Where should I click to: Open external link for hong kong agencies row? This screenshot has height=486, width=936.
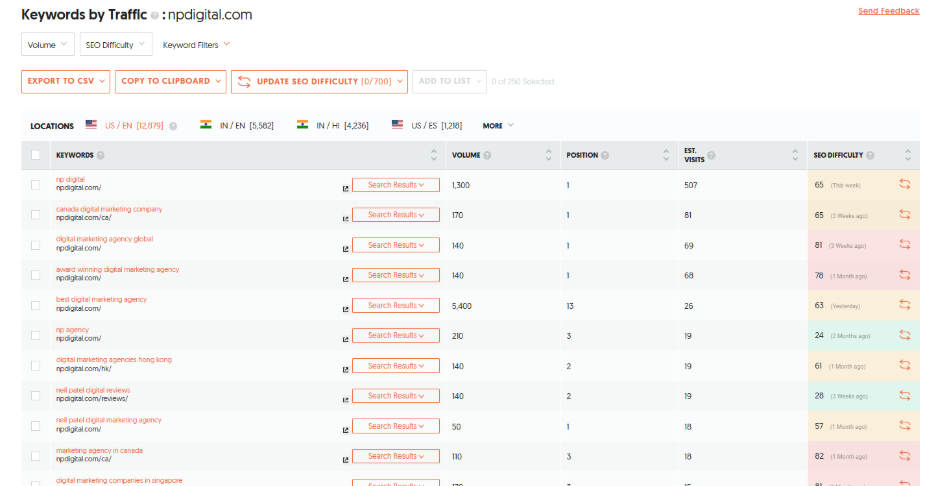345,370
